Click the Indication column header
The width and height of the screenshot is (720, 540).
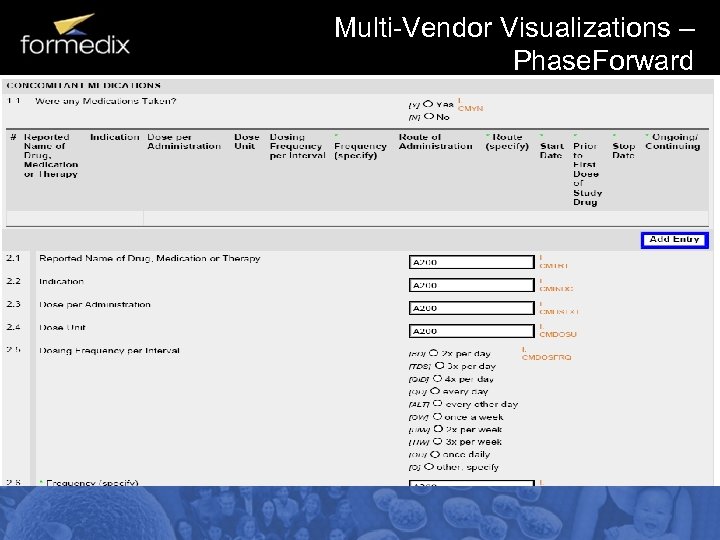tap(115, 137)
